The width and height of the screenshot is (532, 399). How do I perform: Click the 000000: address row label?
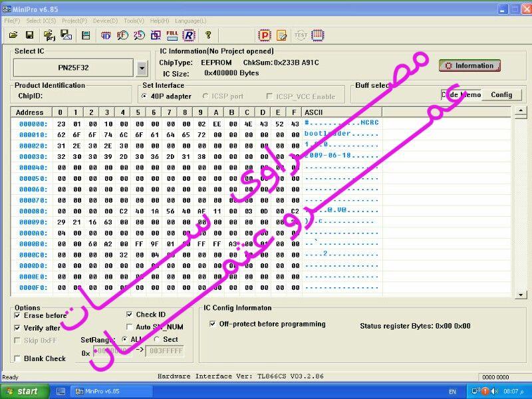[33, 124]
